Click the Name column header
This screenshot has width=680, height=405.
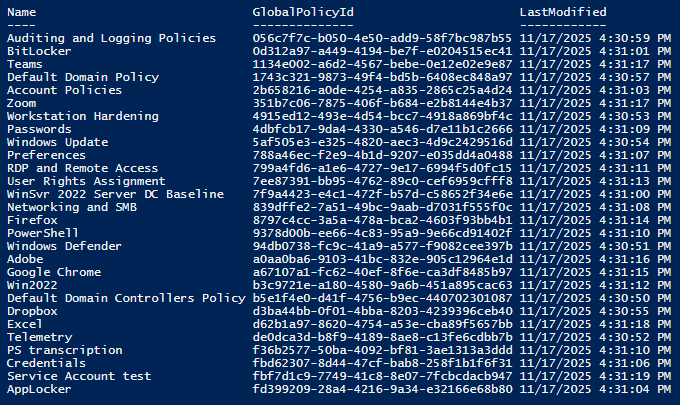click(x=21, y=12)
